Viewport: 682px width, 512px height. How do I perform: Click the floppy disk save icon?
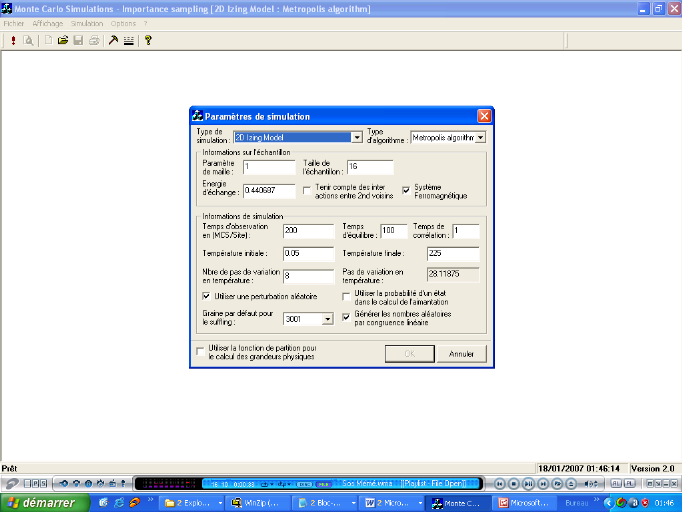(x=78, y=41)
